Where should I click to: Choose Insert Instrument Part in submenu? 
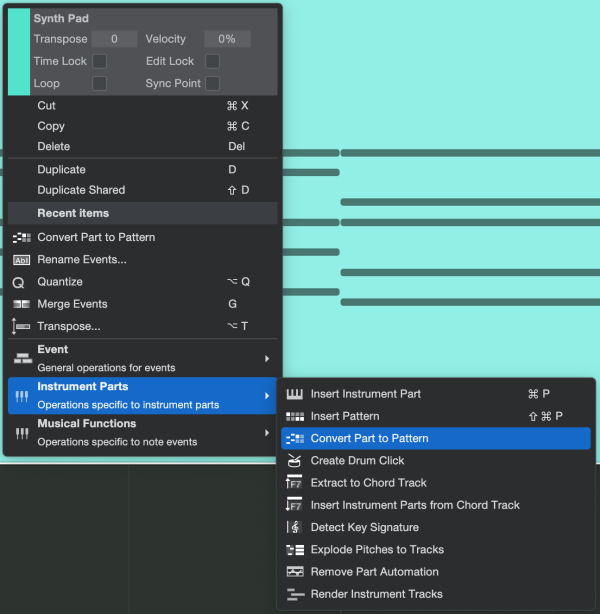coord(436,394)
